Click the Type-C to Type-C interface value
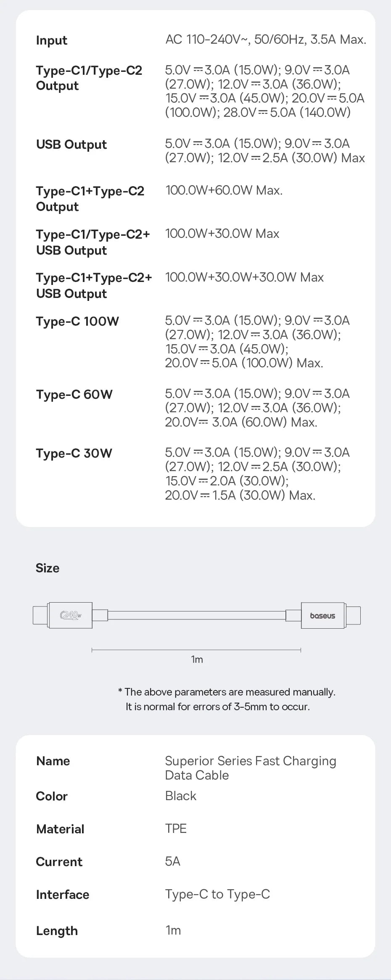Screen dimensions: 391x980 [x=217, y=894]
